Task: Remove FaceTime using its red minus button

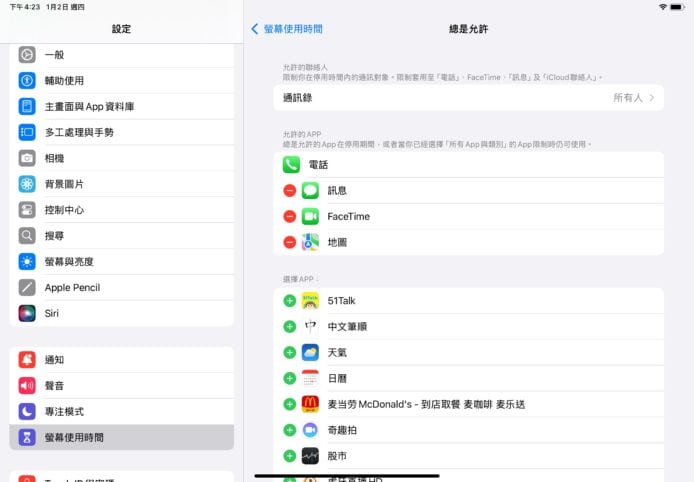Action: 289,216
